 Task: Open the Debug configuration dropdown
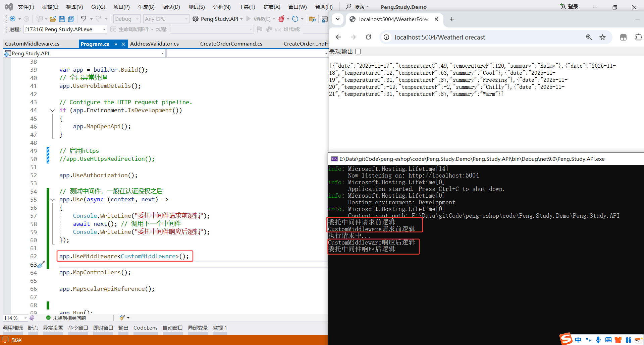click(x=126, y=19)
